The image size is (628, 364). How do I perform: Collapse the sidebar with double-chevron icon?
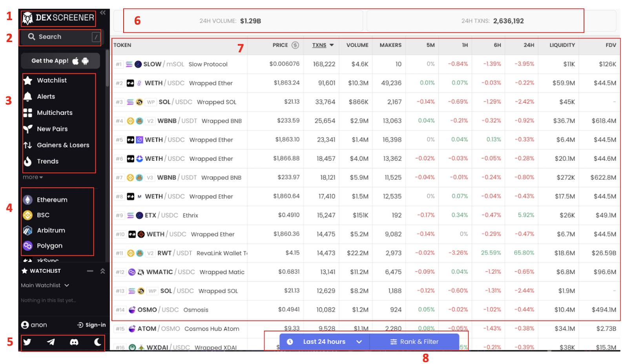coord(103,13)
